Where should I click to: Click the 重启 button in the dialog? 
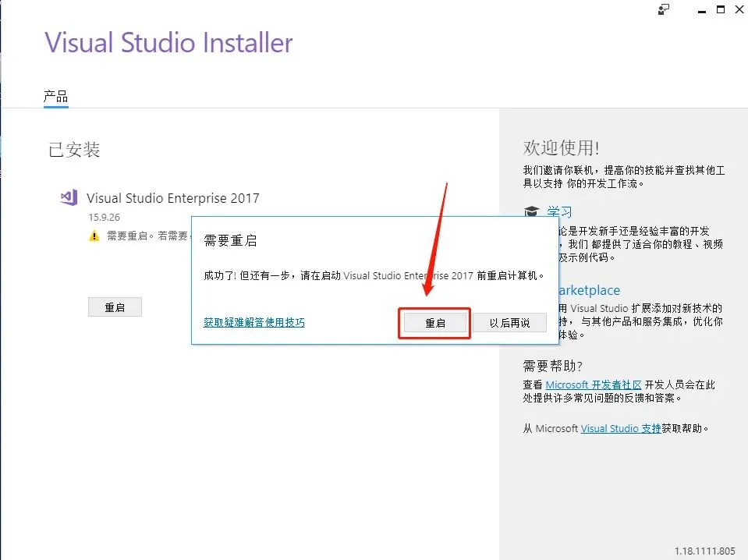coord(434,323)
